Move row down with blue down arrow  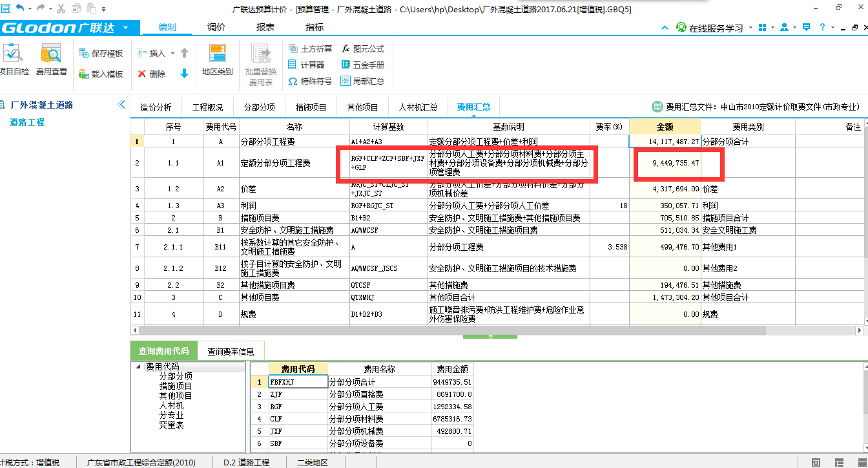184,74
